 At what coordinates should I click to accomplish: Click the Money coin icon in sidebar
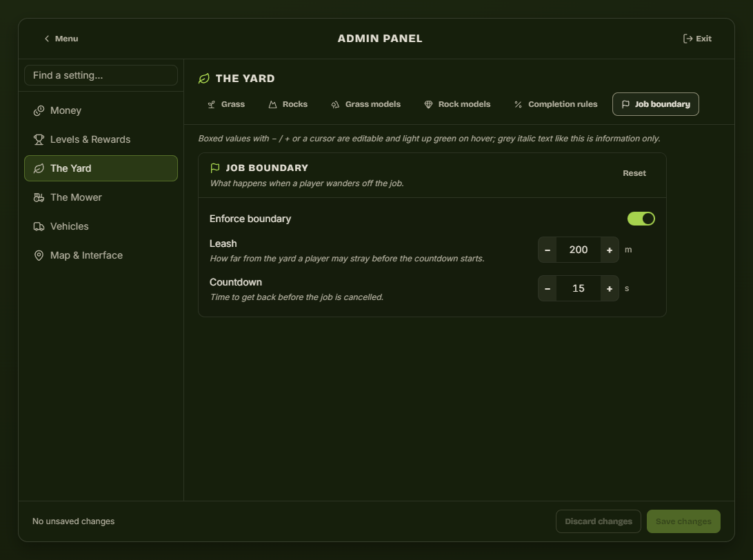click(x=39, y=111)
